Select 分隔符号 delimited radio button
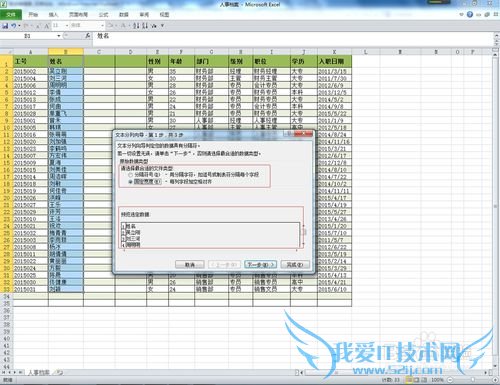Image resolution: width=500 pixels, height=385 pixels. [x=131, y=174]
